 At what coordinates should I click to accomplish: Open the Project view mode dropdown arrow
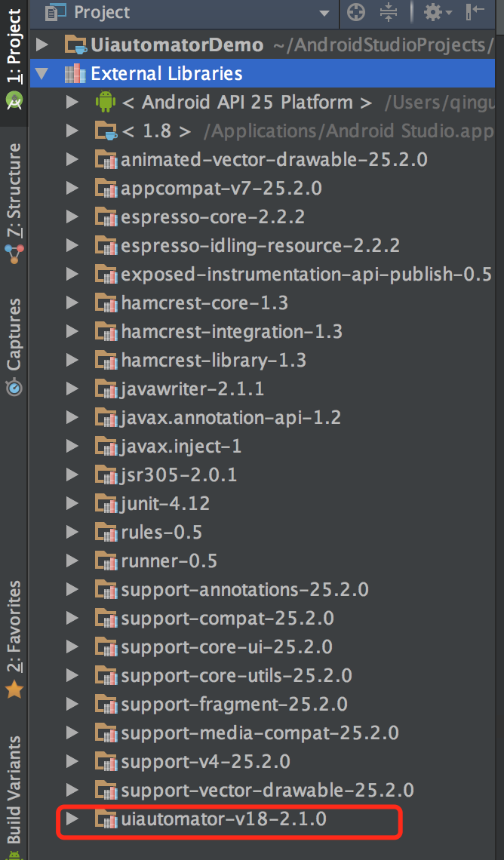click(324, 13)
